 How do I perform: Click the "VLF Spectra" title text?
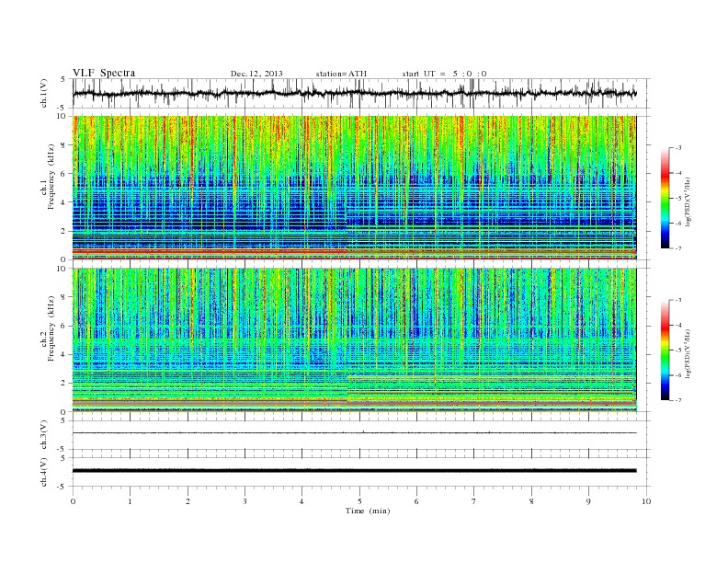click(x=104, y=73)
